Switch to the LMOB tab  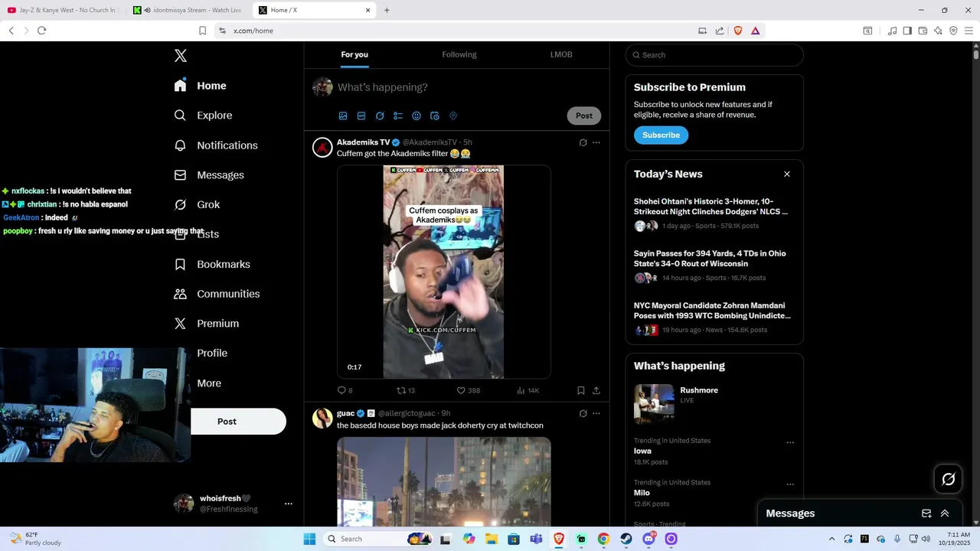[561, 54]
